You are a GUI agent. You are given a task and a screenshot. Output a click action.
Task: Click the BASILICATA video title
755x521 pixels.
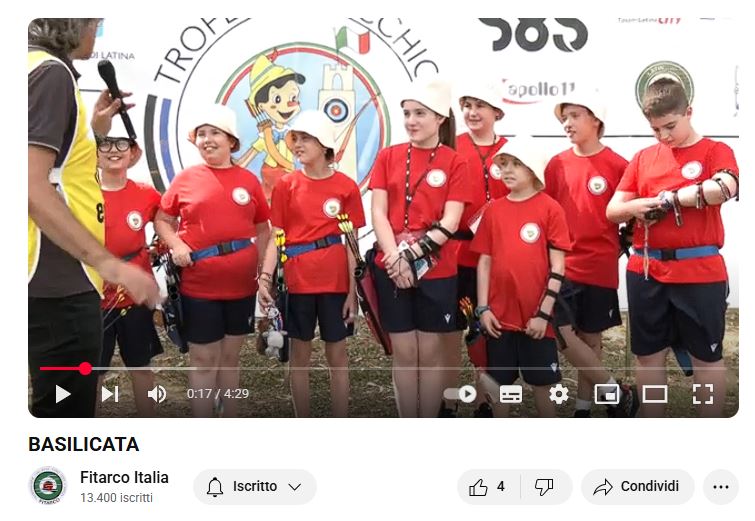tap(84, 444)
